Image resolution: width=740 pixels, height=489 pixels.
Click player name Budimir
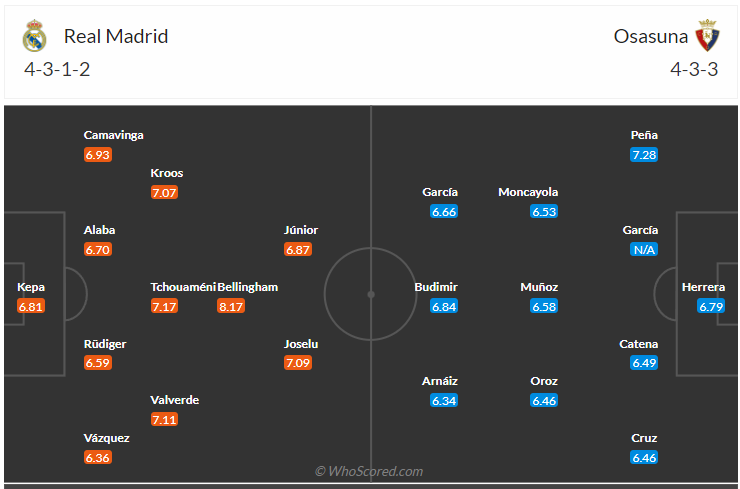[436, 287]
